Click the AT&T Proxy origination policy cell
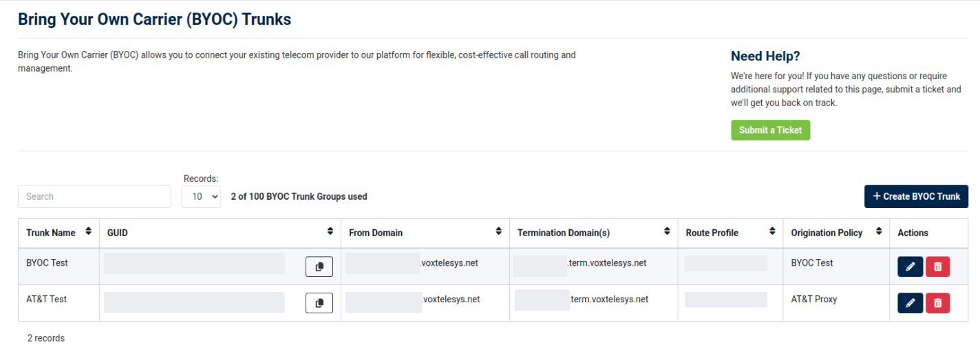 pyautogui.click(x=813, y=299)
